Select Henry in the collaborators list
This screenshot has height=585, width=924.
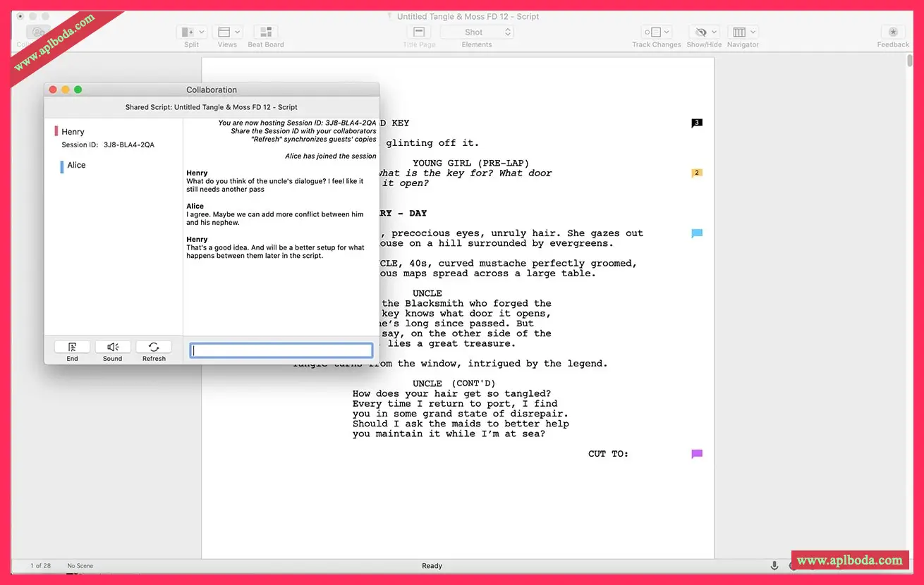tap(73, 132)
